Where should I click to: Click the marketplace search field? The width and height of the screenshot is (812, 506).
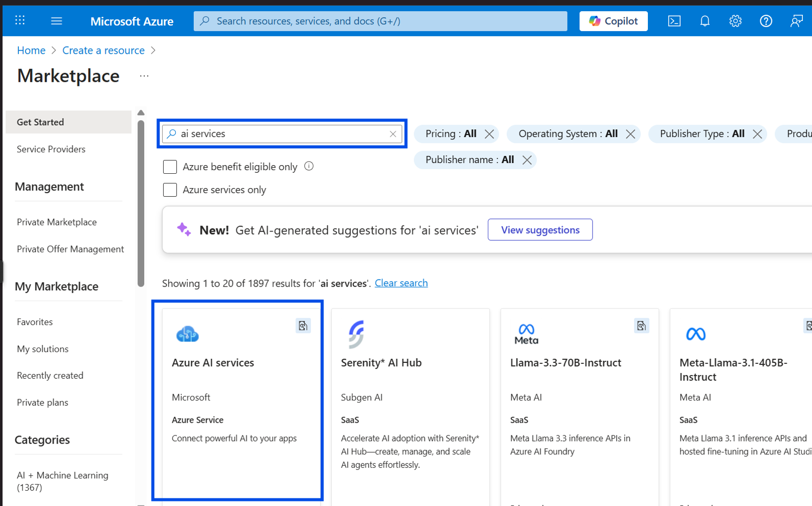click(282, 134)
